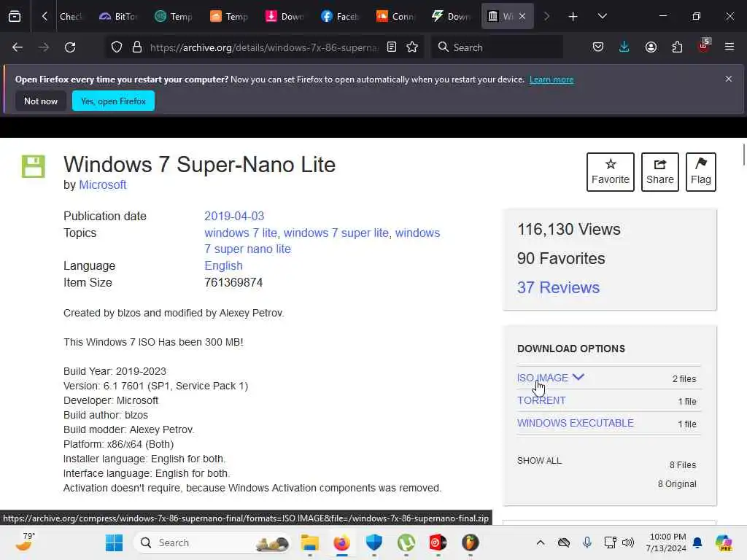747x560 pixels.
Task: Dismiss the Firefox startup notification
Action: tap(729, 79)
